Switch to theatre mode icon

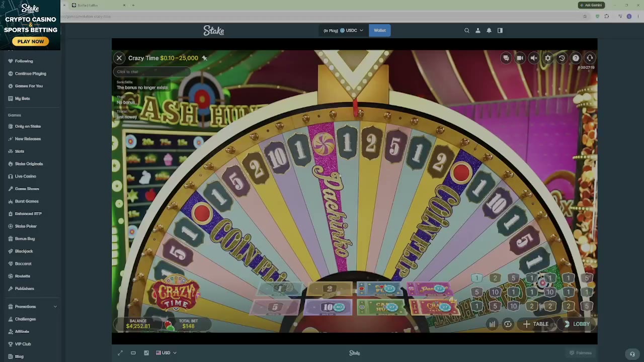coord(133,353)
